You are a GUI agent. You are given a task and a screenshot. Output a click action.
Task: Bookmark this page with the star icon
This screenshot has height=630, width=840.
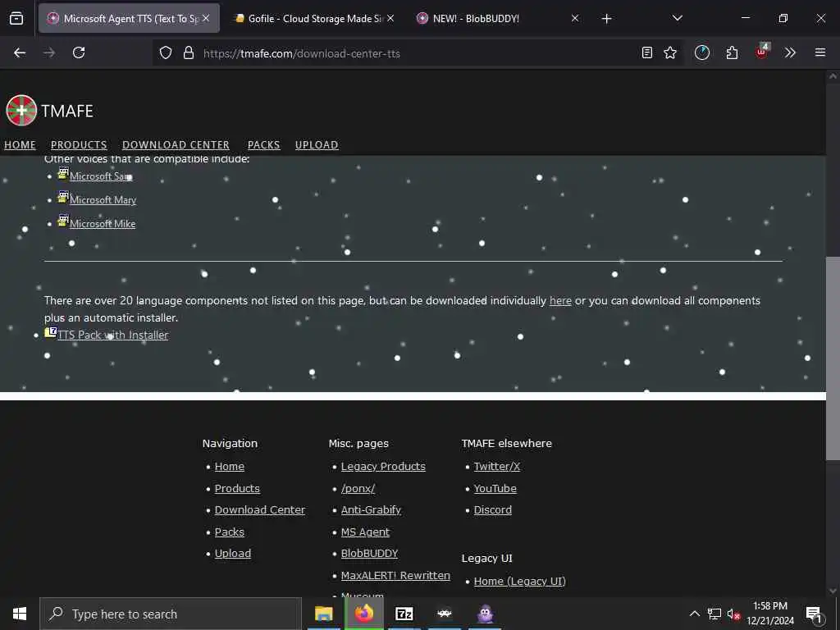[670, 52]
